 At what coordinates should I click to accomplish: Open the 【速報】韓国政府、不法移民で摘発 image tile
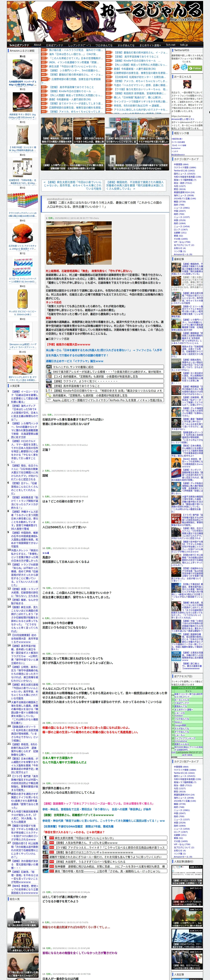(56, 131)
